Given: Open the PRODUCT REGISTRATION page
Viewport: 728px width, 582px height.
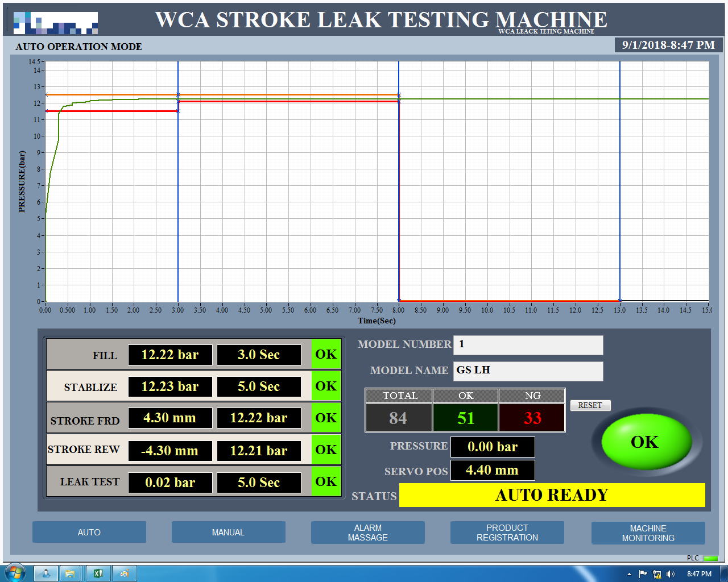Looking at the screenshot, I should [x=507, y=533].
